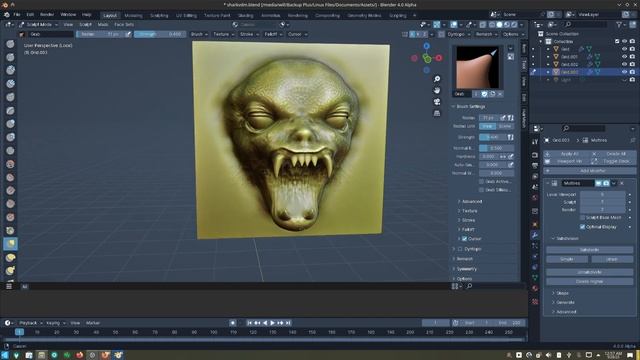640x360 pixels.
Task: Adjust the Normal Radius slider
Action: tap(496, 148)
